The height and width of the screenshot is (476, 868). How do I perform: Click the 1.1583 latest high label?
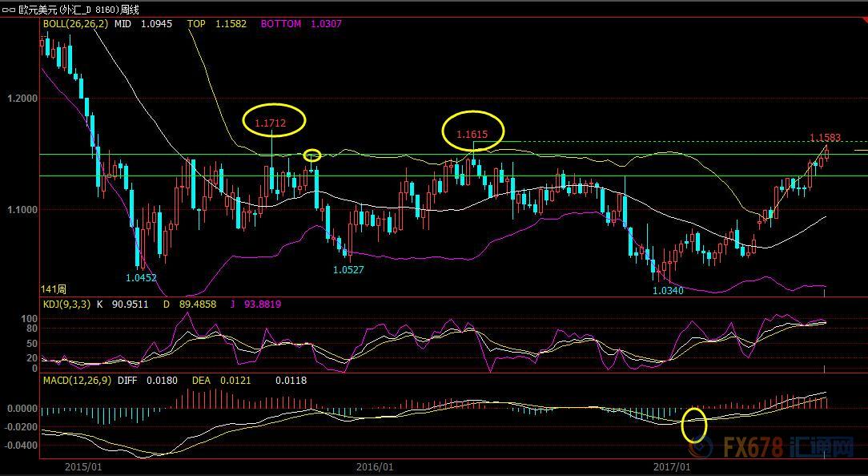click(x=825, y=138)
